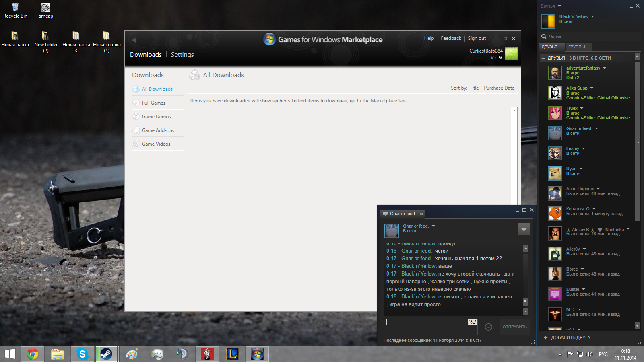Click the friends list scrollbar down arrow

coord(637,325)
